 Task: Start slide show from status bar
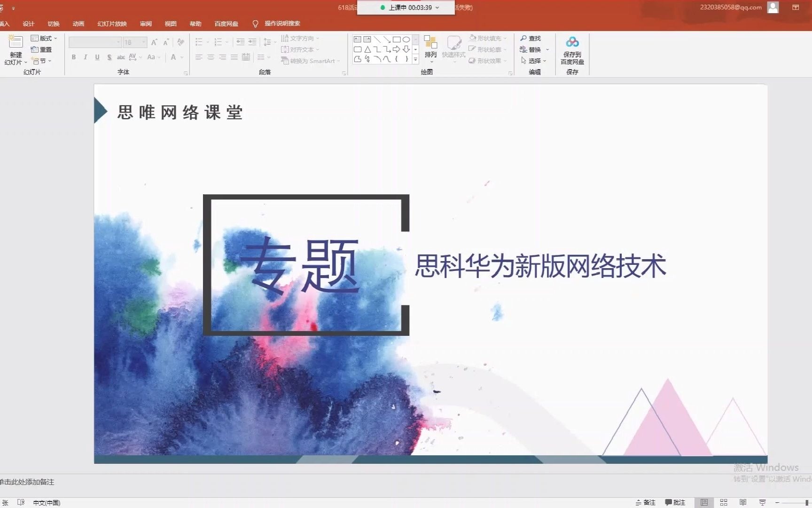tap(762, 502)
